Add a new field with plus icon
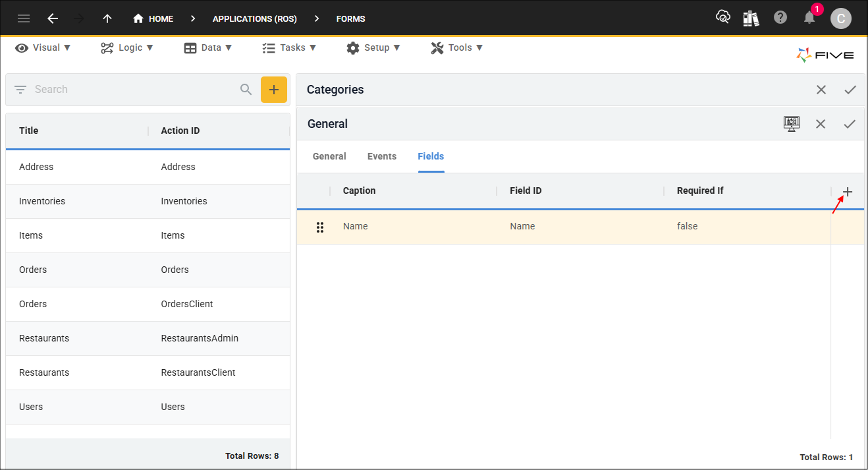This screenshot has width=868, height=470. tap(848, 192)
